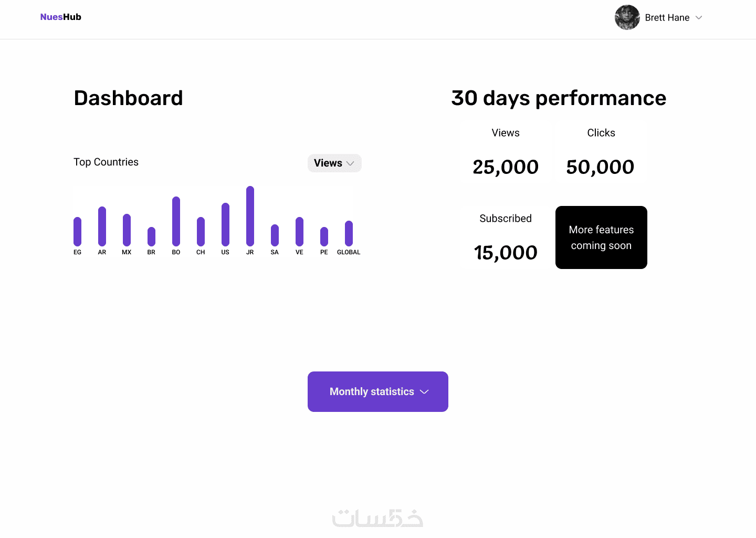Select the BR country bar
The height and width of the screenshot is (538, 756).
(x=151, y=236)
